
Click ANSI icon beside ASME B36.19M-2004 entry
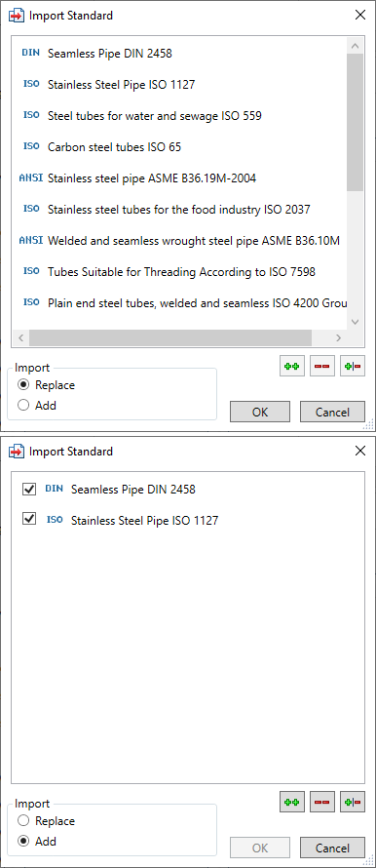[31, 178]
